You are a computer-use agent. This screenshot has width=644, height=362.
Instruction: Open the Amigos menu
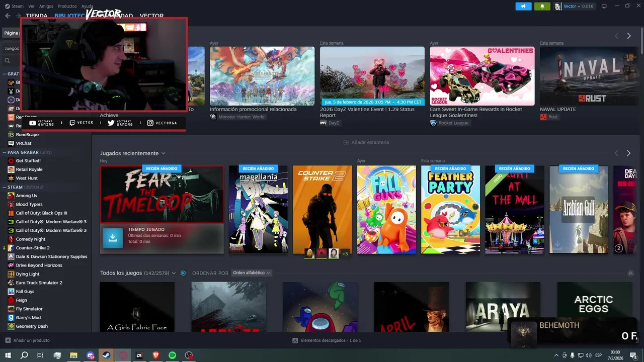tap(46, 7)
